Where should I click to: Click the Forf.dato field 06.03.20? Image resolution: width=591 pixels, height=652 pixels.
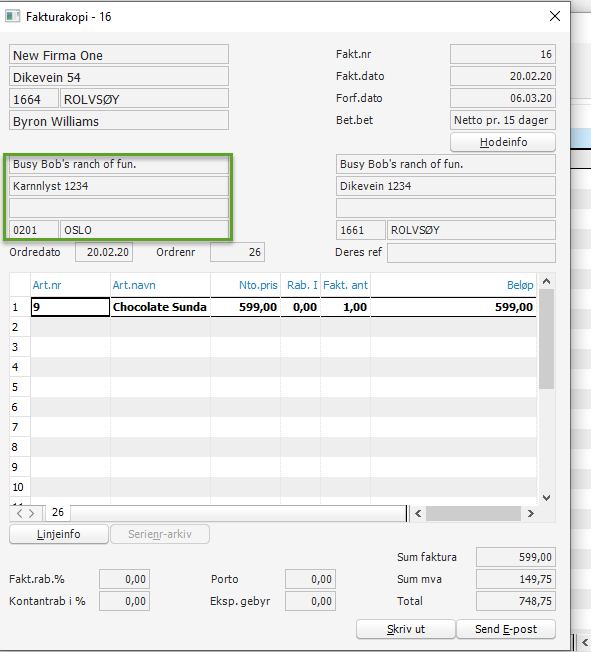[x=503, y=98]
